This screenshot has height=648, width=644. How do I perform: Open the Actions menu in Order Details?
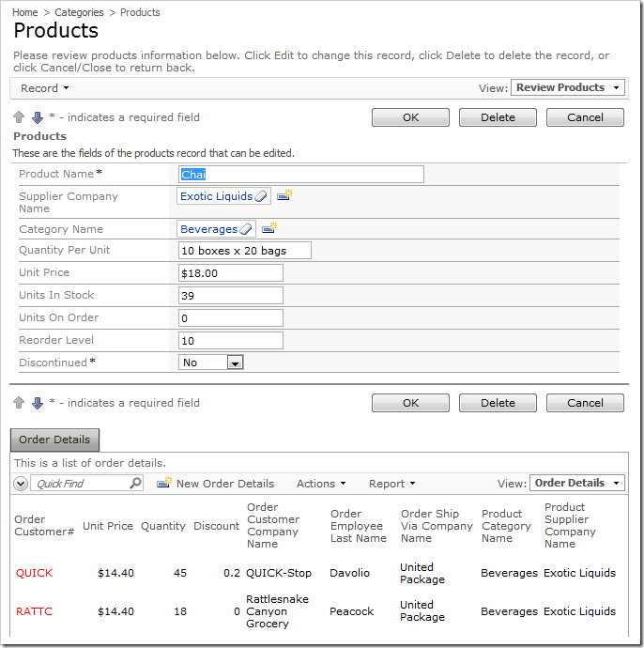(321, 484)
